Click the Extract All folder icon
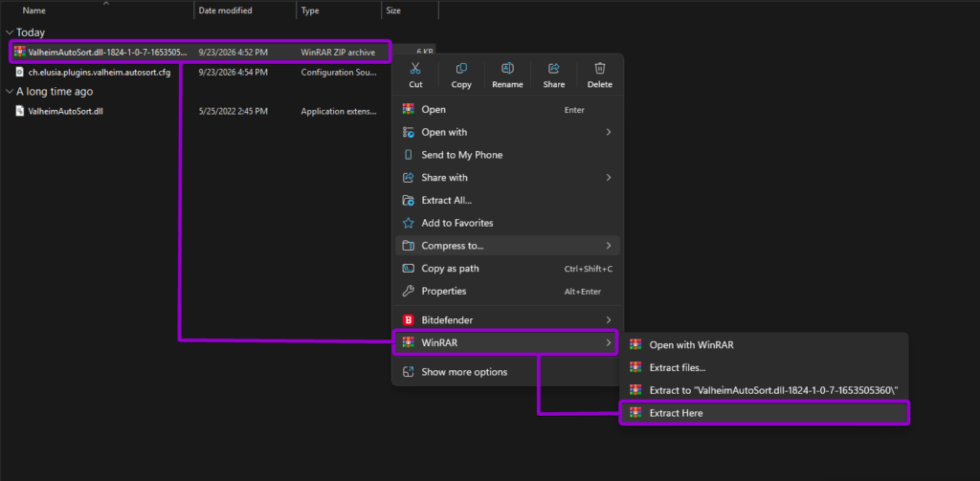The image size is (980, 481). pos(408,201)
